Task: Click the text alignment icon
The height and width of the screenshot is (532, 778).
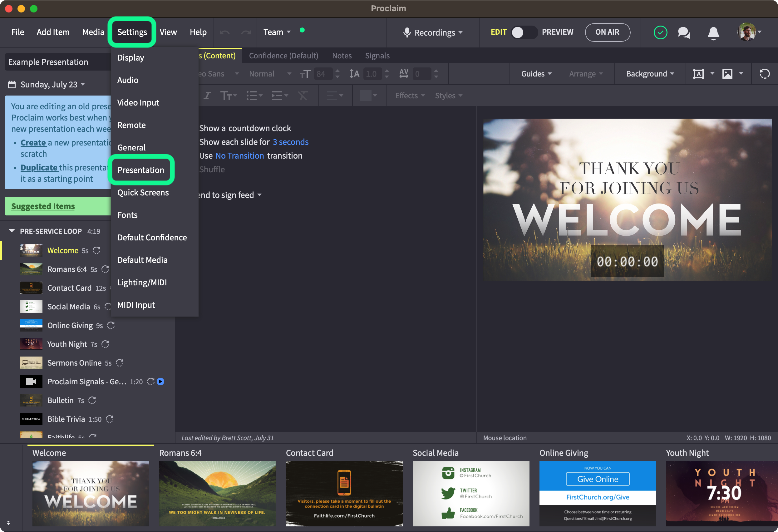Action: click(332, 96)
